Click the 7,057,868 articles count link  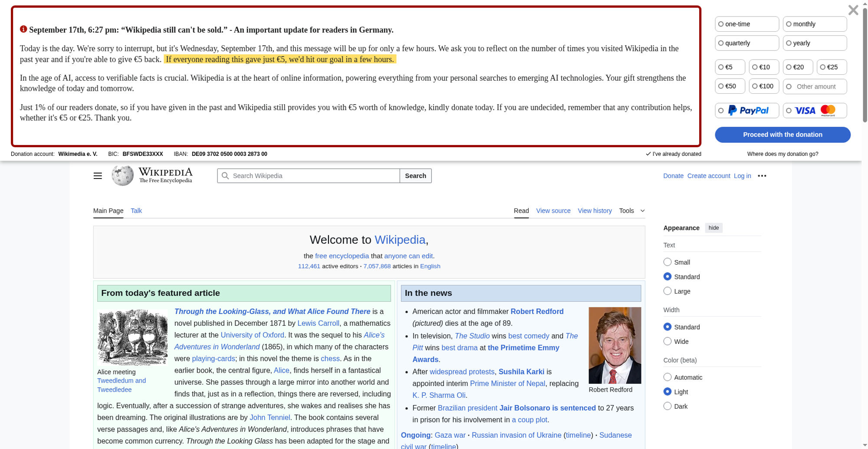click(377, 266)
